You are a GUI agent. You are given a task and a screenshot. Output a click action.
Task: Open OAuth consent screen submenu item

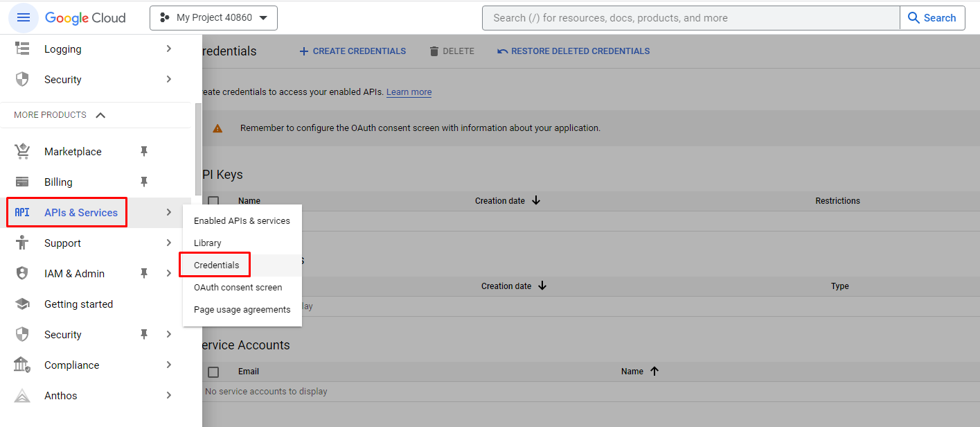pyautogui.click(x=242, y=287)
